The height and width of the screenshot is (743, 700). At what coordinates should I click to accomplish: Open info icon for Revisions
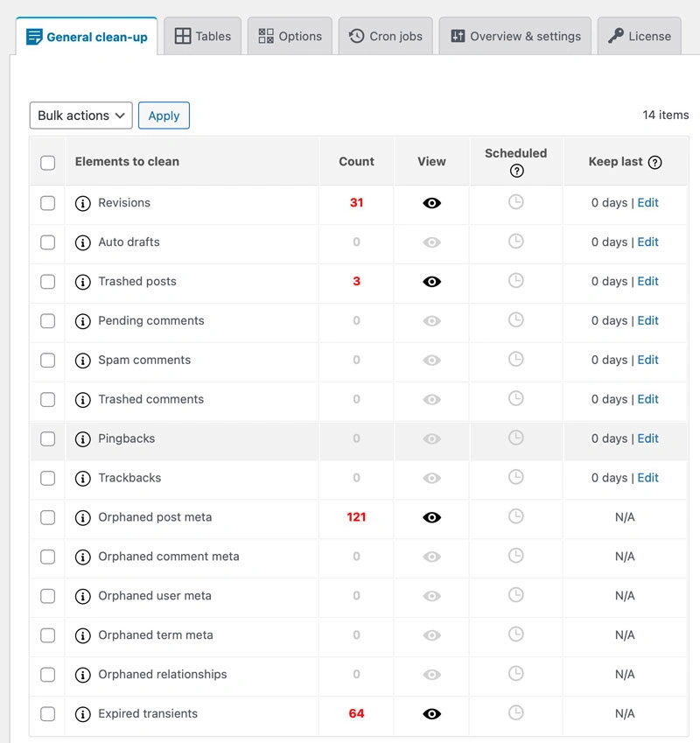(82, 203)
